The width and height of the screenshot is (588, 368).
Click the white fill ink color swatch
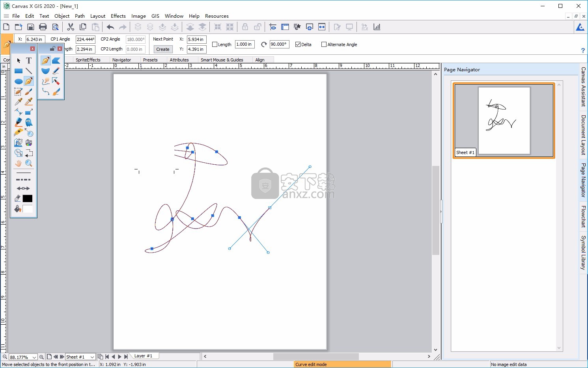28,209
